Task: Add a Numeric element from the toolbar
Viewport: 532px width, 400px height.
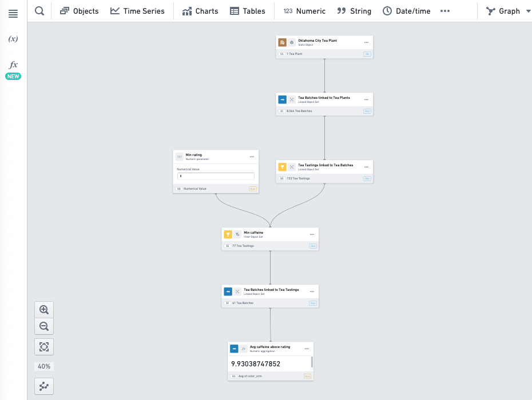Action: [304, 11]
